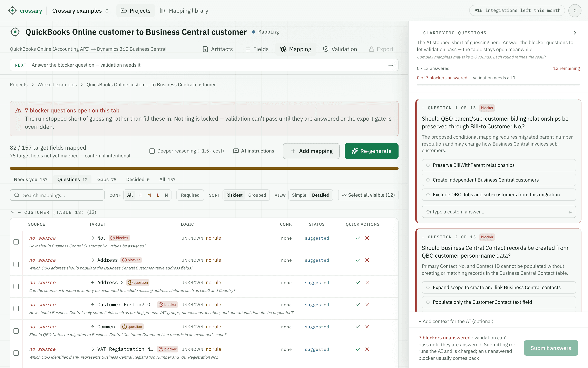Open the Mapping library
Image resolution: width=588 pixels, height=368 pixels.
click(x=184, y=11)
